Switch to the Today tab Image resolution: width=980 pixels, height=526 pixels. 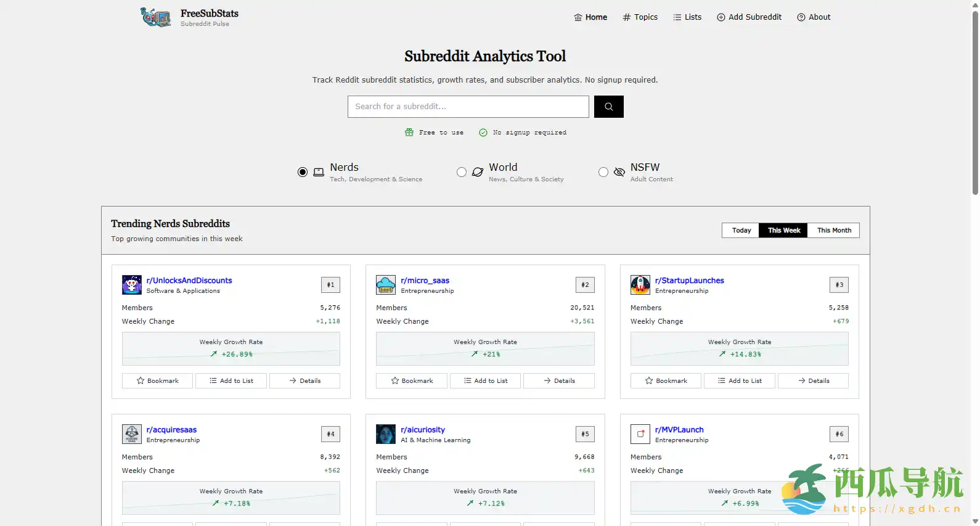[741, 230]
